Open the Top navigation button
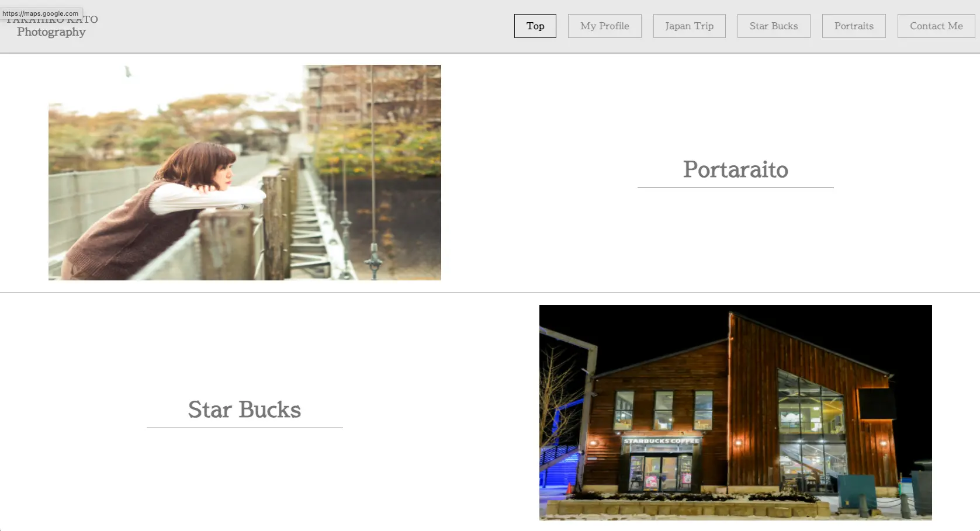 click(x=535, y=26)
